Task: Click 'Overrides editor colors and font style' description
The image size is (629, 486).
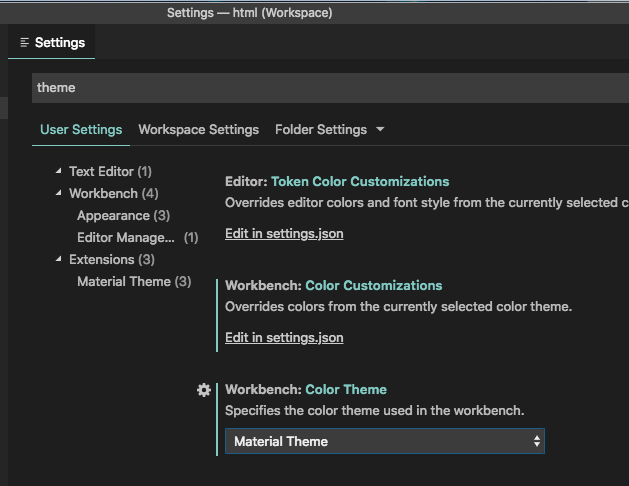Action: tap(427, 202)
